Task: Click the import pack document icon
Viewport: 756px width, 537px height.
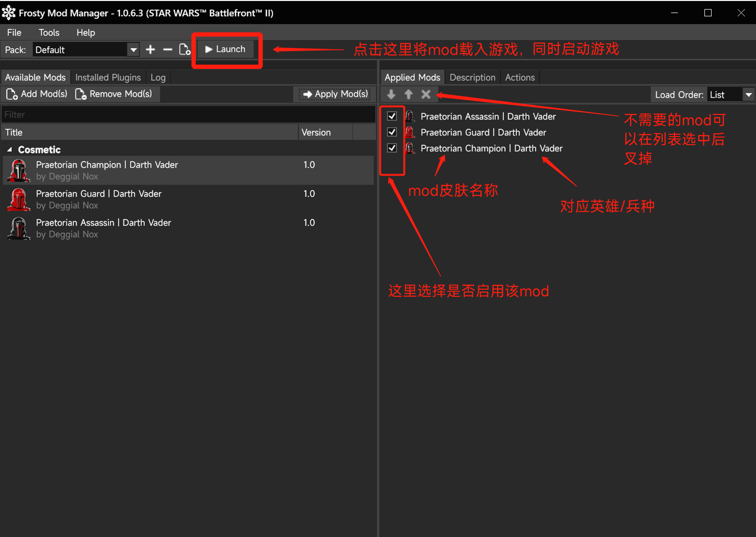Action: [x=185, y=49]
